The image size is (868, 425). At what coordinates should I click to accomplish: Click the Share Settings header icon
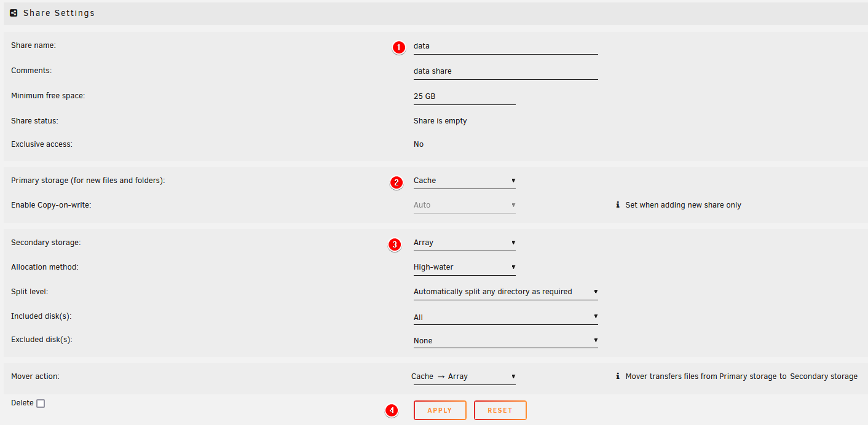(14, 13)
